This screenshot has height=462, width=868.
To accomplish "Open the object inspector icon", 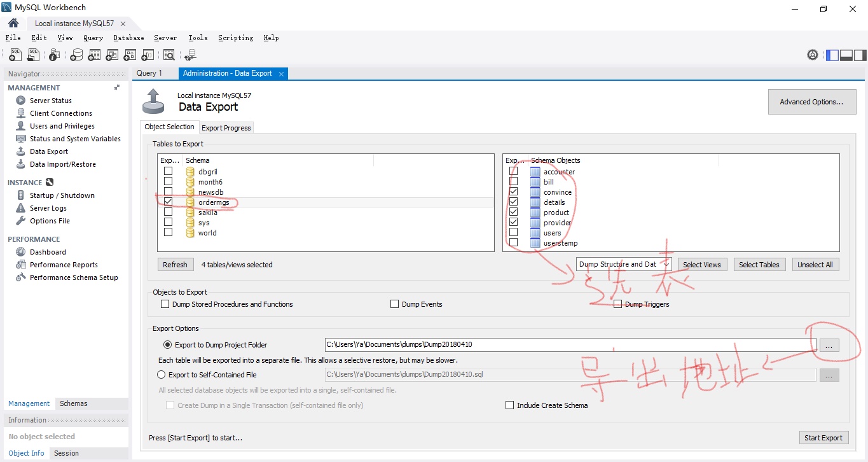I will [x=54, y=55].
